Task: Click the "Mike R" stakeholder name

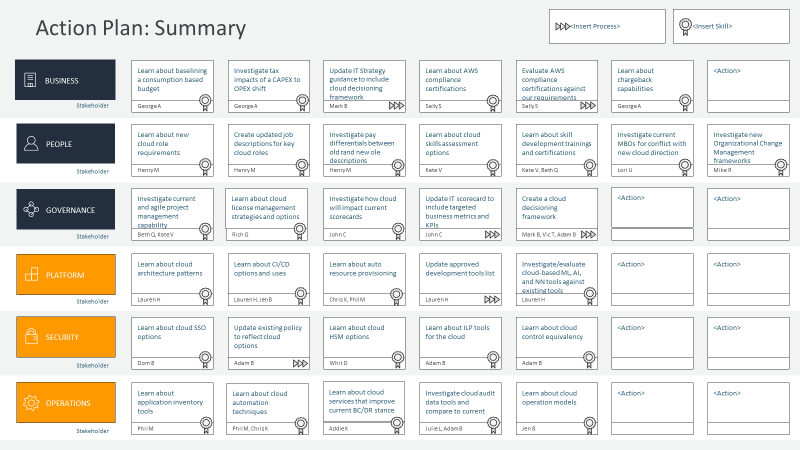Action: point(722,170)
